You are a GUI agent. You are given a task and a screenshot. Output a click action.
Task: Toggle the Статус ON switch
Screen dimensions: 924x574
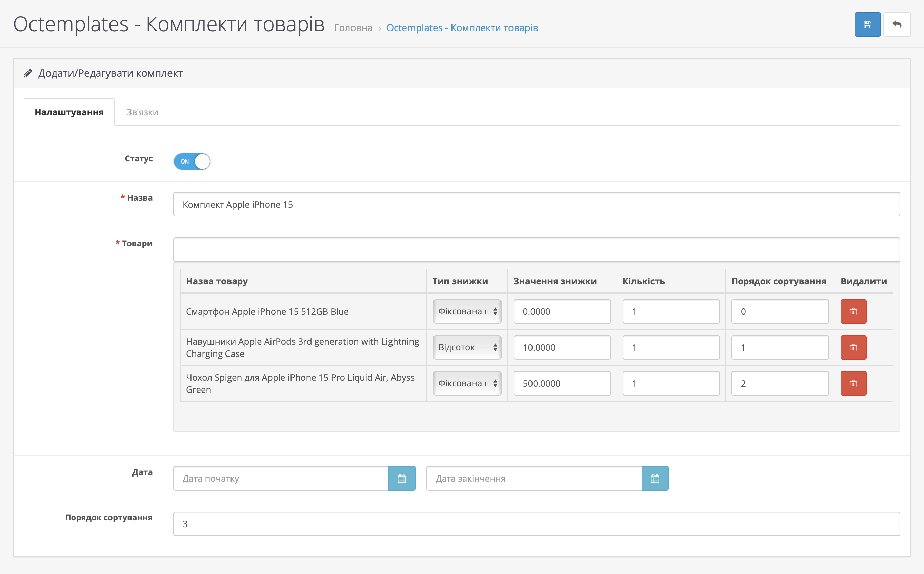tap(192, 161)
